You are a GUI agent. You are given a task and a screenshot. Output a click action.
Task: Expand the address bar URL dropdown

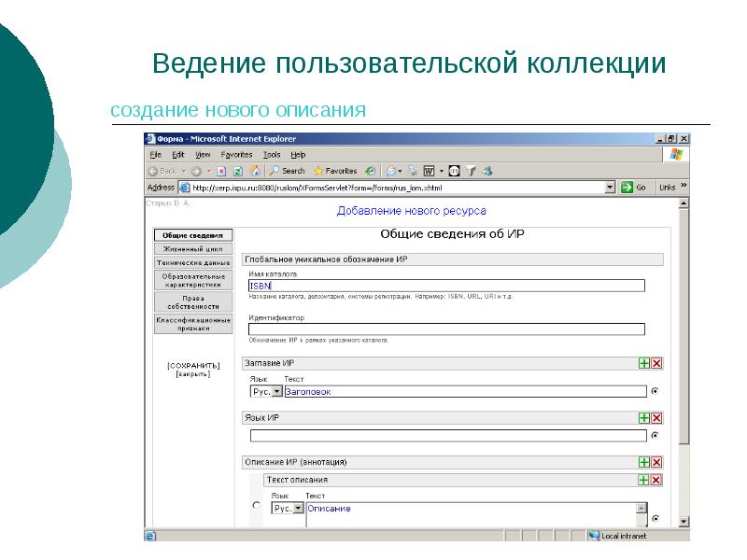[x=611, y=187]
